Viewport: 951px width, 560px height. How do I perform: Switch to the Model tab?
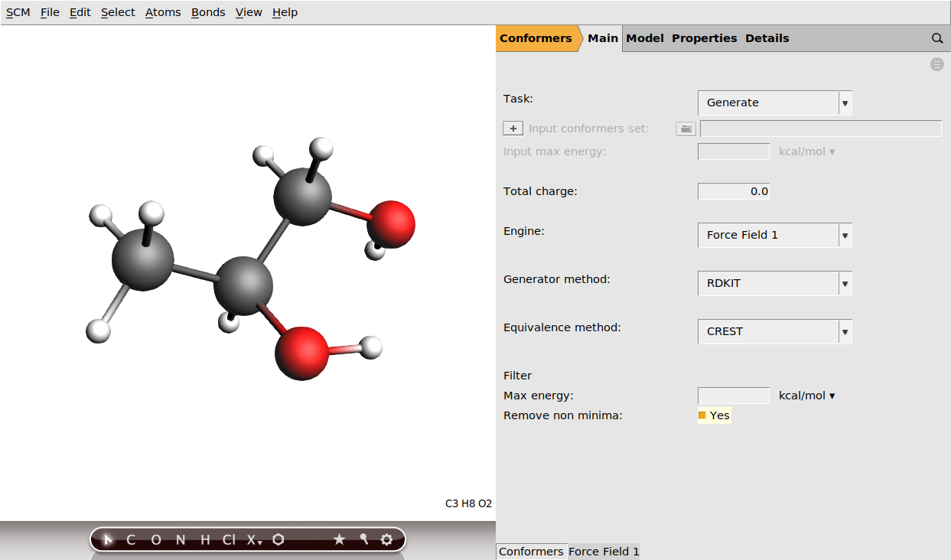coord(644,38)
